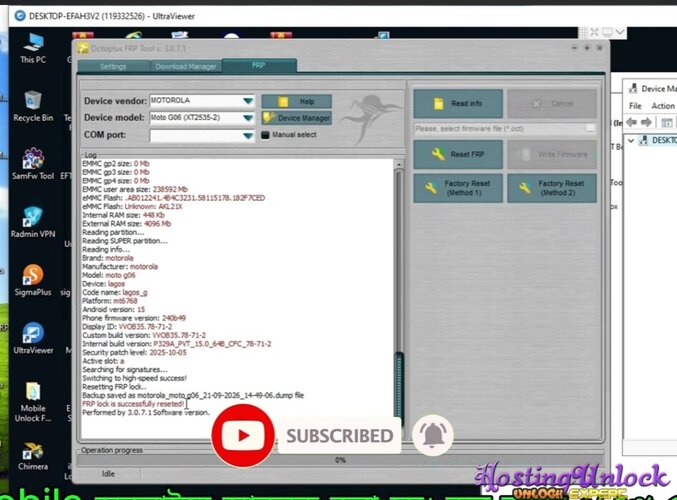Open Recycle Bin on desktop

33,106
